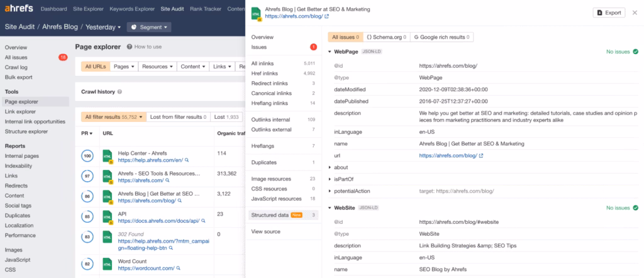644x278 pixels.
Task: Select View source in panel sidebar
Action: coord(265,231)
